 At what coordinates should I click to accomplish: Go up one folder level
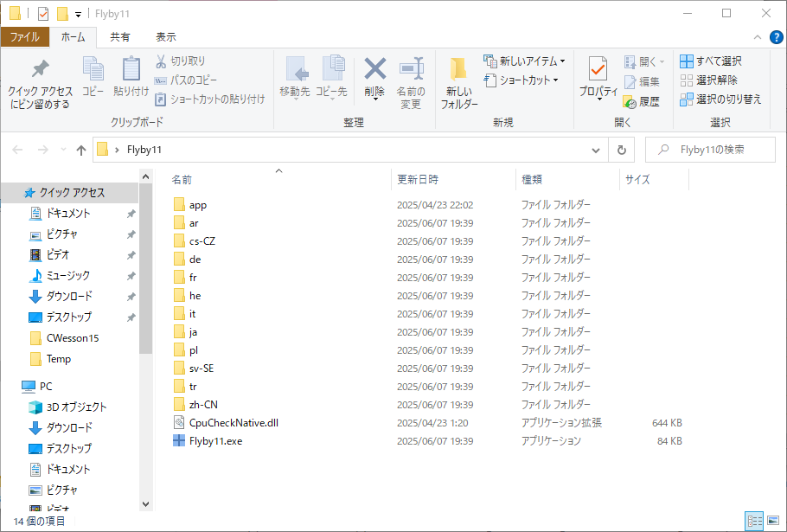80,150
